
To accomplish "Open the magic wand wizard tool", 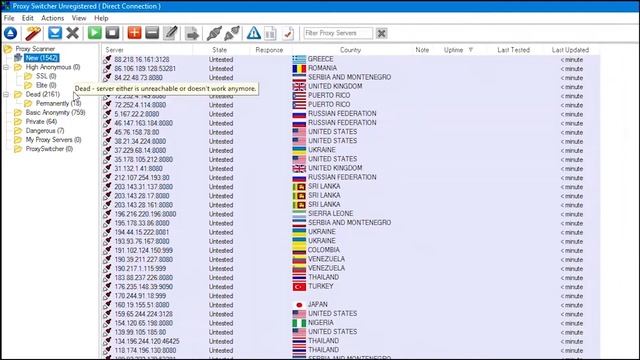I will click(33, 33).
